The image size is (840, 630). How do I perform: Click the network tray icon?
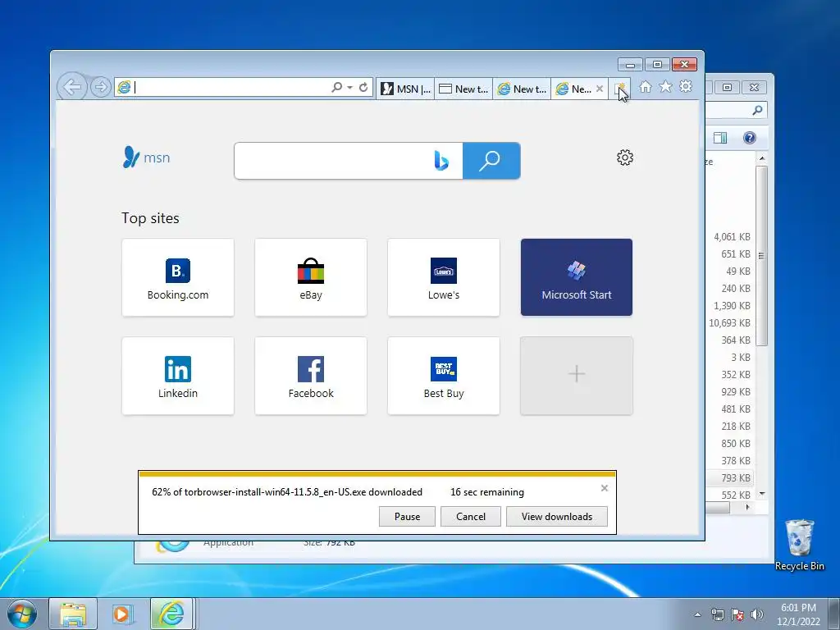pyautogui.click(x=717, y=615)
